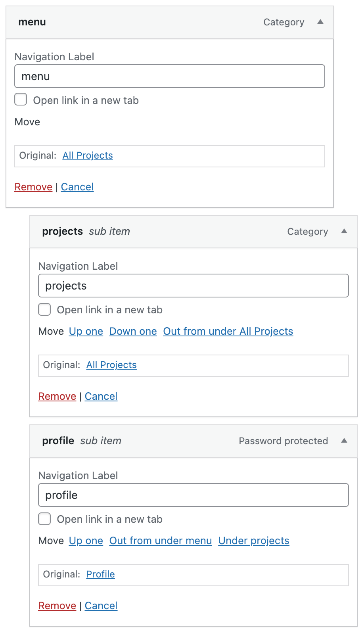
Task: Click Out from under All Projects
Action: [228, 331]
